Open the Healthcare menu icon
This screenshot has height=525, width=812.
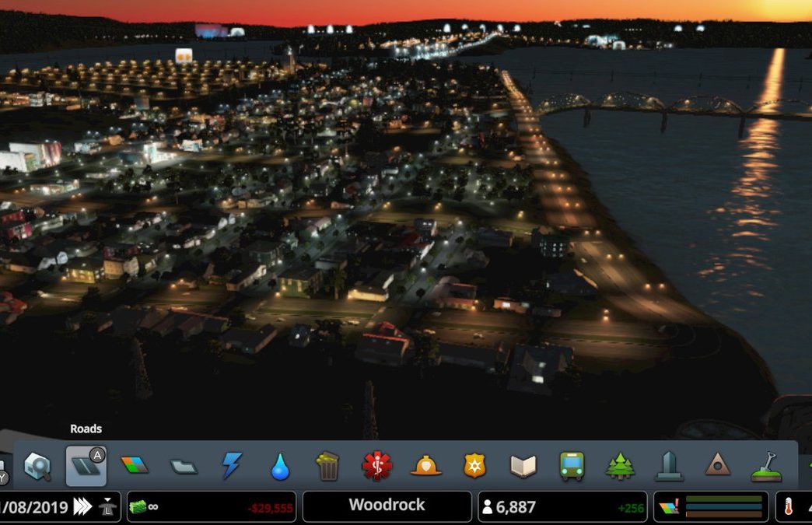point(377,465)
